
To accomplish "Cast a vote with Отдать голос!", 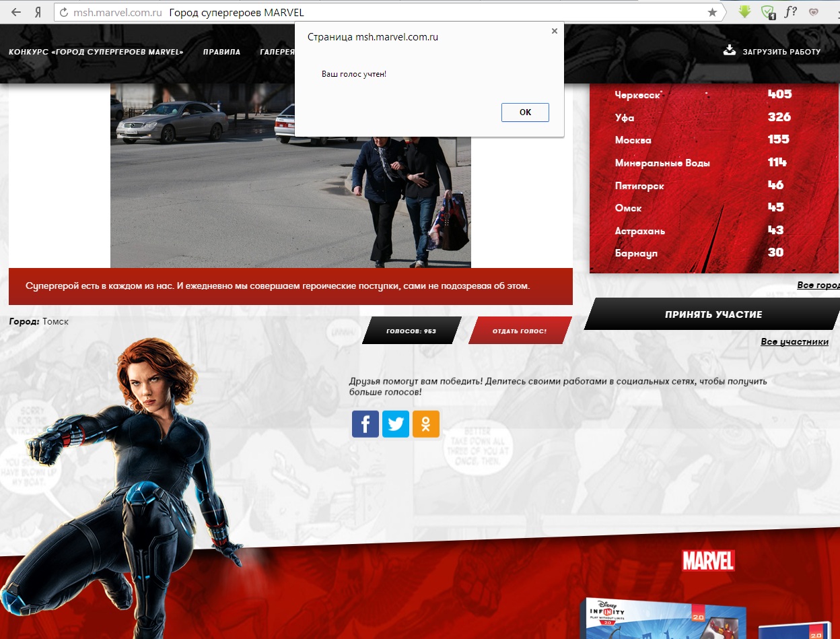I will 520,331.
